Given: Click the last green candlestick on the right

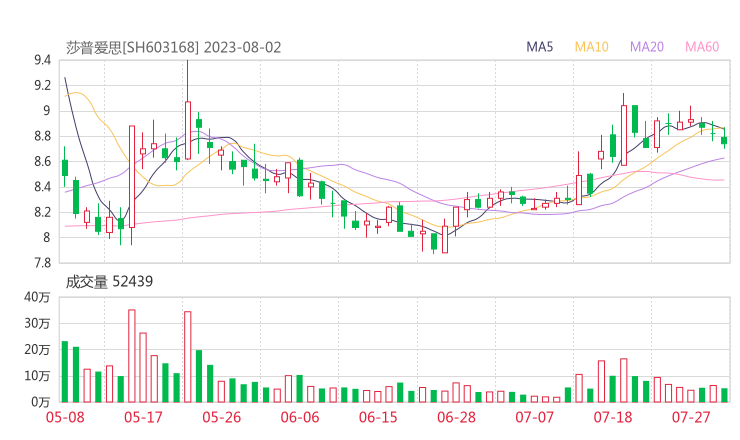Looking at the screenshot, I should pos(724,140).
